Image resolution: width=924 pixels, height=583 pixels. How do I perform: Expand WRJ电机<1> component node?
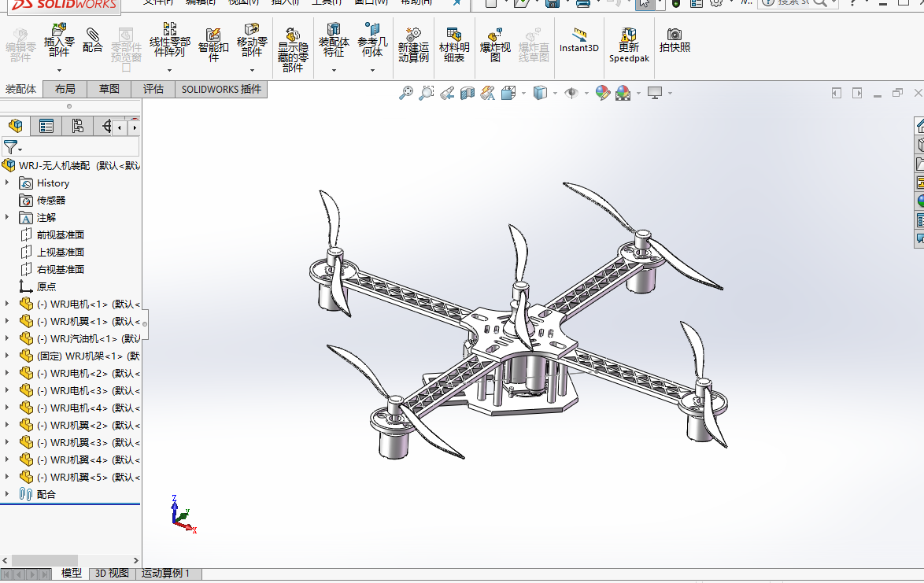pos(7,304)
